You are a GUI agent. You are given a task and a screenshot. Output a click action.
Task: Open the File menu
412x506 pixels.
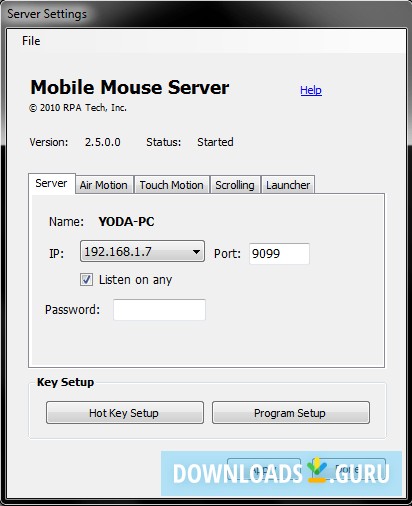(31, 41)
